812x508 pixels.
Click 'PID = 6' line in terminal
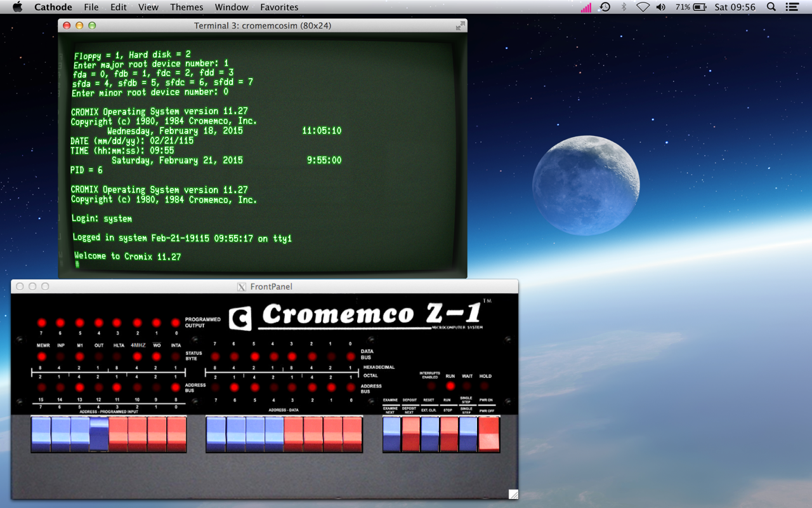click(x=86, y=170)
